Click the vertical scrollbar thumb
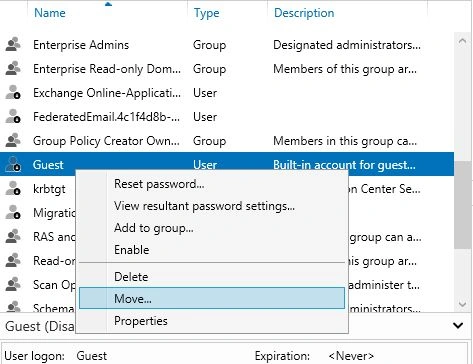The width and height of the screenshot is (473, 364). click(x=462, y=205)
